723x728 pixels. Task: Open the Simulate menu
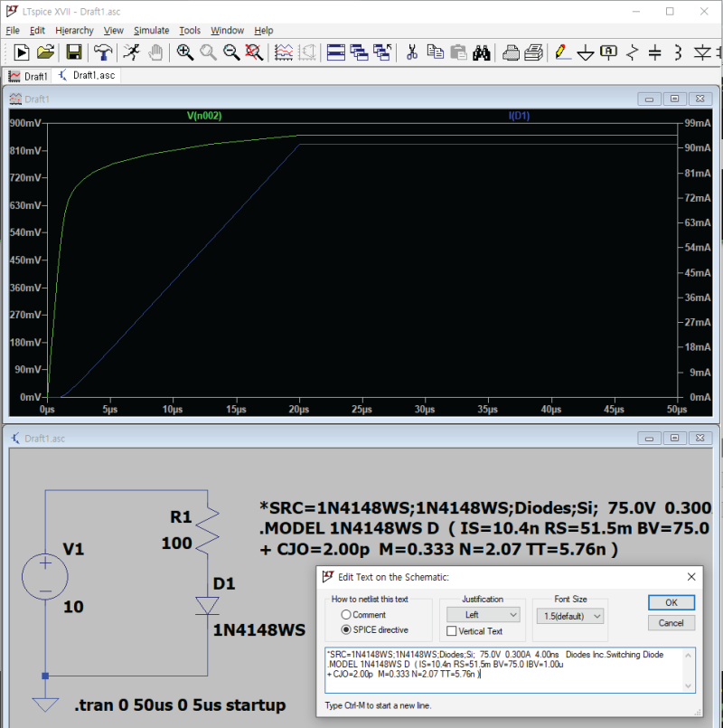point(151,30)
